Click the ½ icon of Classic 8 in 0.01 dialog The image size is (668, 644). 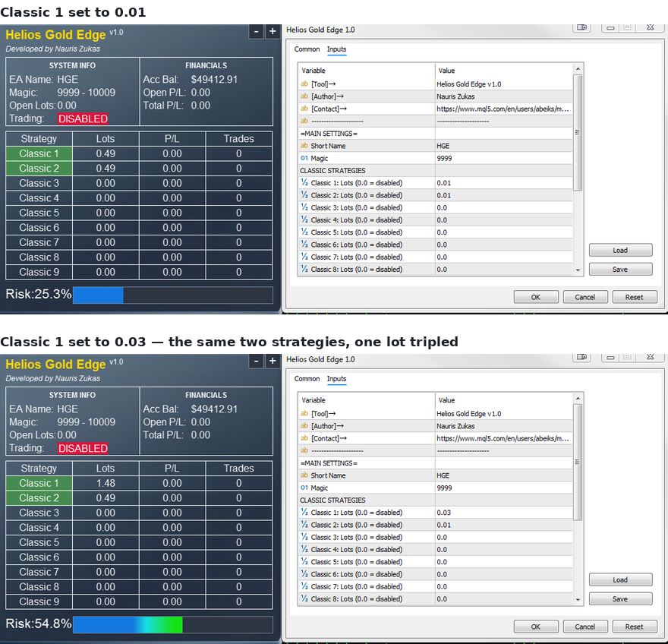click(x=304, y=269)
